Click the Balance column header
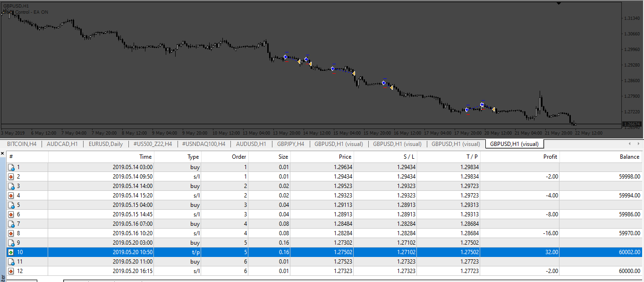The width and height of the screenshot is (644, 282). [x=601, y=157]
